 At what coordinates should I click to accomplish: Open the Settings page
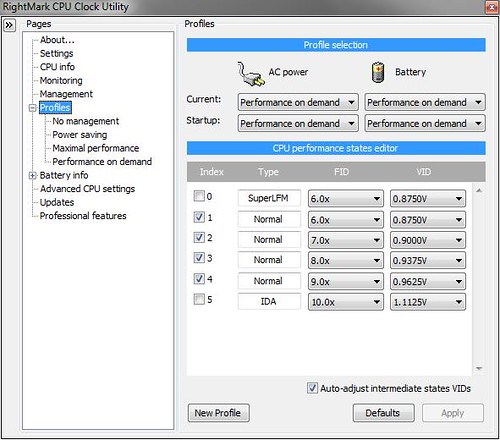56,53
